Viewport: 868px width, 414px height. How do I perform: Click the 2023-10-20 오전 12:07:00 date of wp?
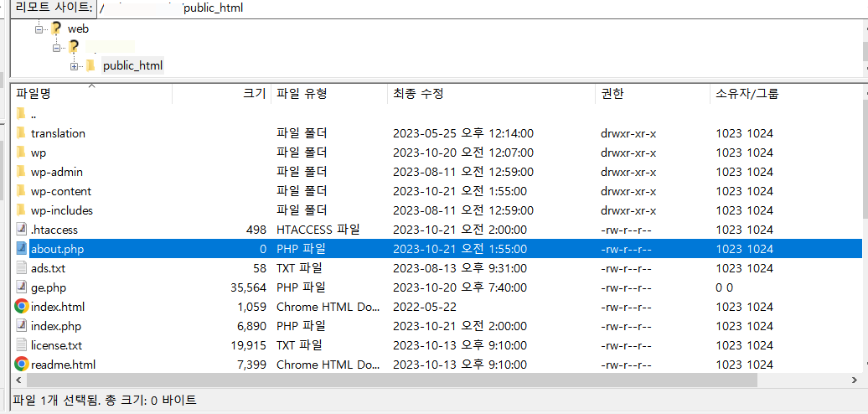pos(462,153)
